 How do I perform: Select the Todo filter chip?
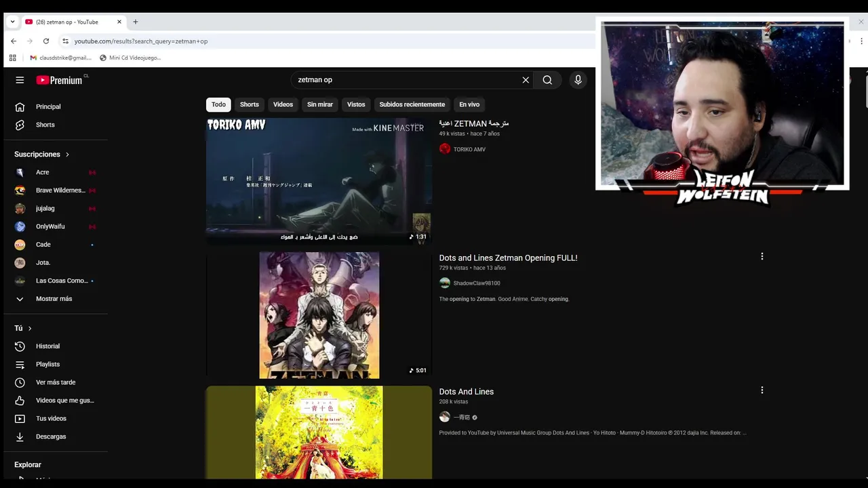[218, 104]
